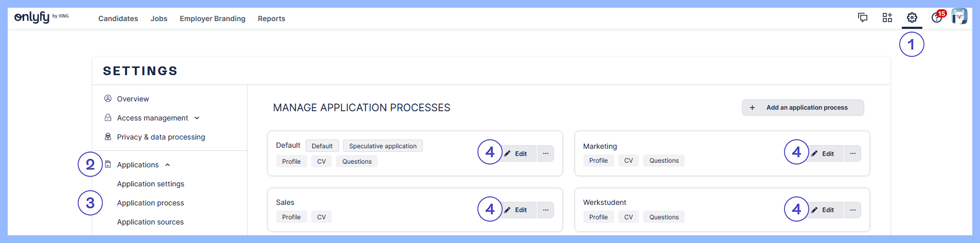Image resolution: width=980 pixels, height=243 pixels.
Task: Open more options for Werkstudent process
Action: point(852,210)
